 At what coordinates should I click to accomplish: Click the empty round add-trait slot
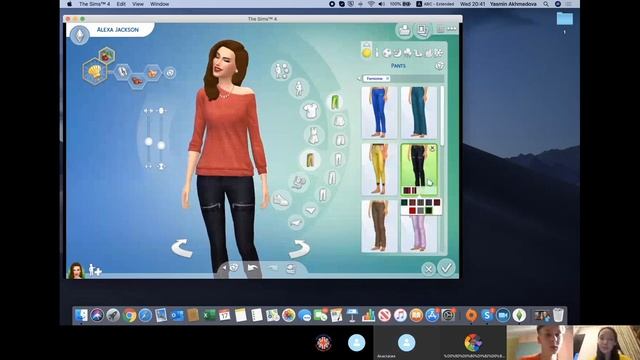170,73
